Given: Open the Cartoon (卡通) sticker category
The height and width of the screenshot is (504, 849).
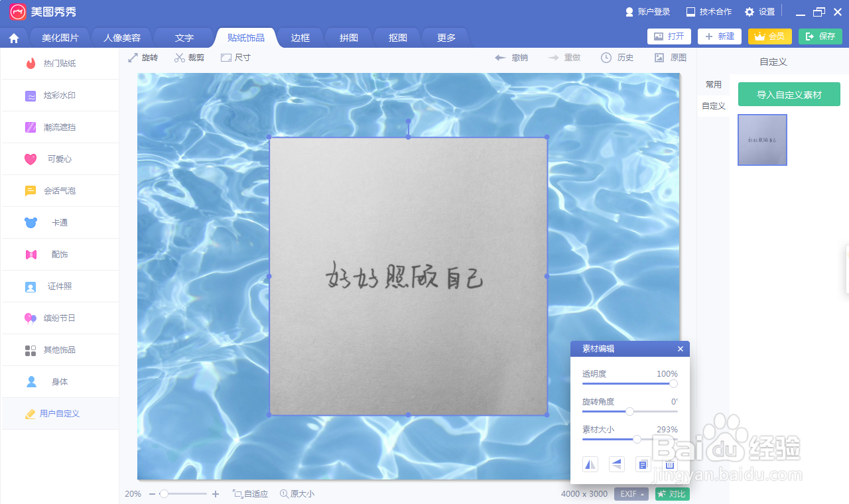Looking at the screenshot, I should (60, 222).
